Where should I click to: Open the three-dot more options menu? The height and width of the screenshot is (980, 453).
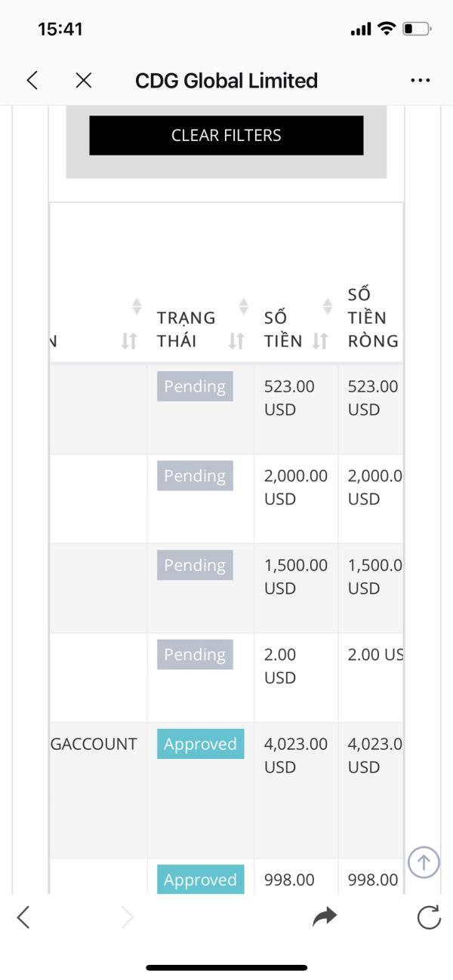tap(420, 81)
